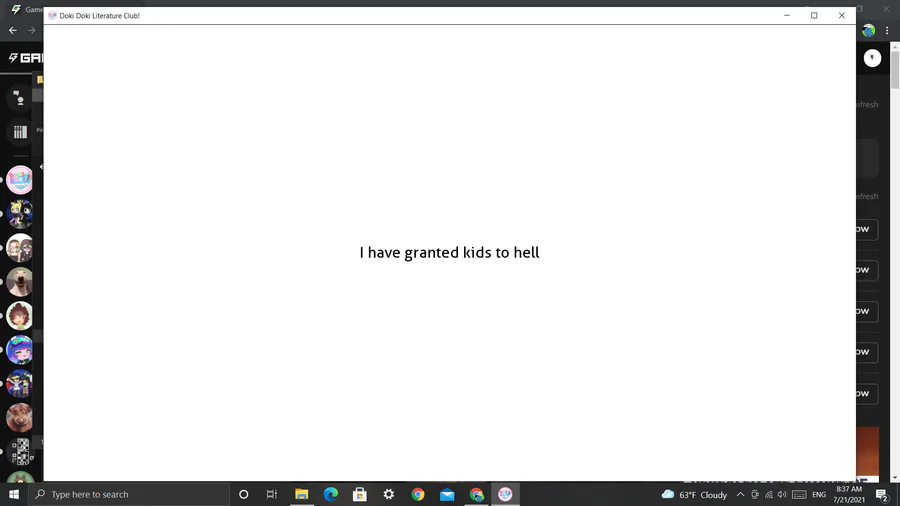This screenshot has width=900, height=506.
Task: Open the Action Center notifications icon
Action: point(883,495)
